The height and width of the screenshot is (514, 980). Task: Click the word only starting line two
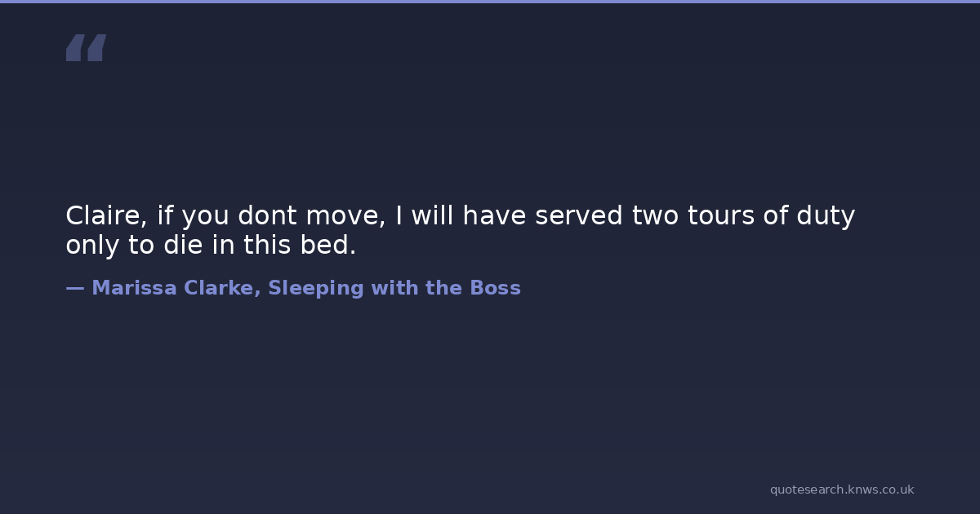click(x=92, y=246)
